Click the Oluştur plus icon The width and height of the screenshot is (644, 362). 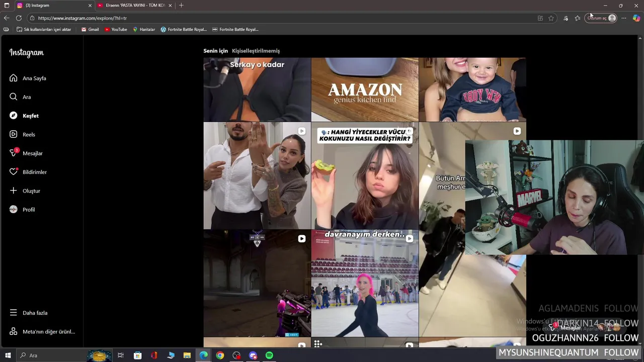click(14, 191)
